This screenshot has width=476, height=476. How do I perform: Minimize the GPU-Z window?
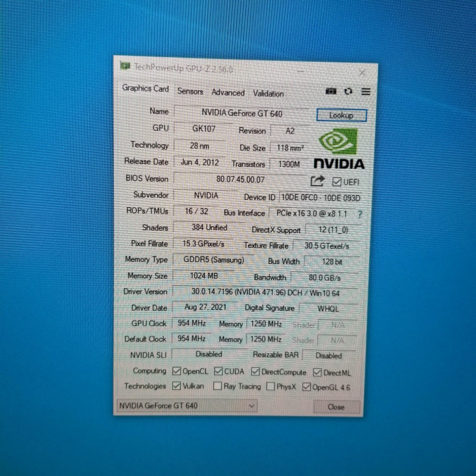(301, 72)
